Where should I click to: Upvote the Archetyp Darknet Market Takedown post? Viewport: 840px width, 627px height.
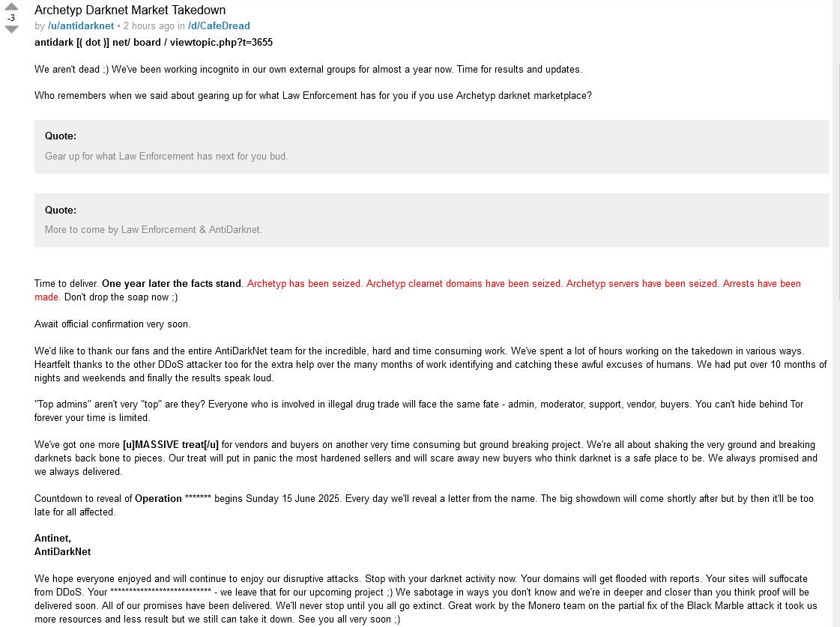[11, 7]
